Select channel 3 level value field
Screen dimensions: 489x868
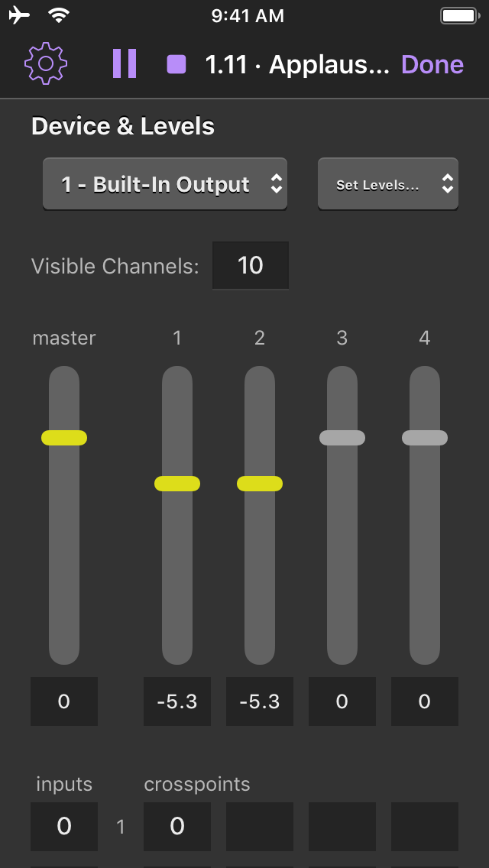point(342,701)
